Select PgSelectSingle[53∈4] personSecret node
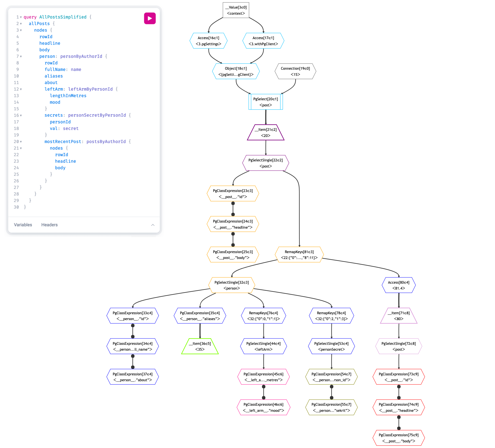 point(331,346)
